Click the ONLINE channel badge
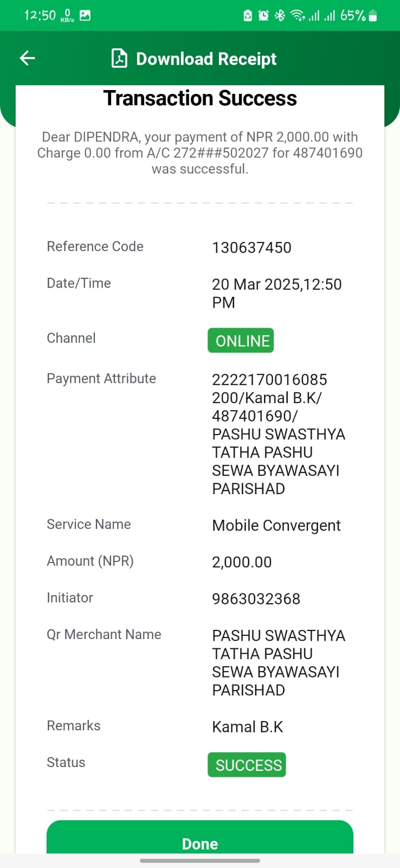The image size is (400, 868). point(241,341)
